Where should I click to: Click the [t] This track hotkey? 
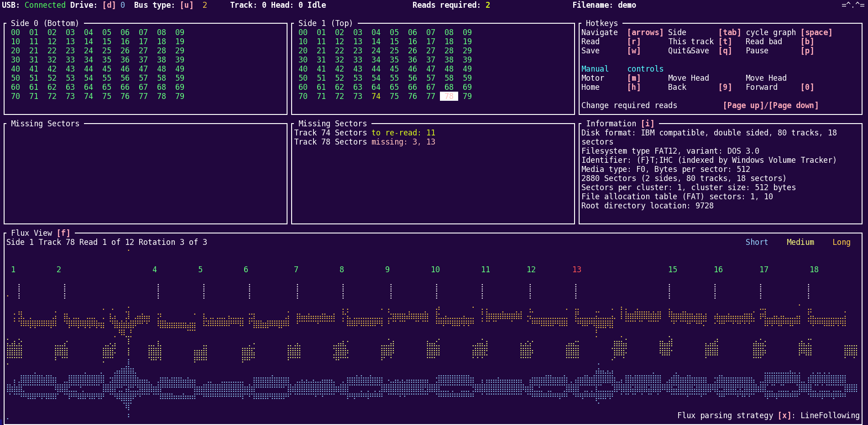725,41
